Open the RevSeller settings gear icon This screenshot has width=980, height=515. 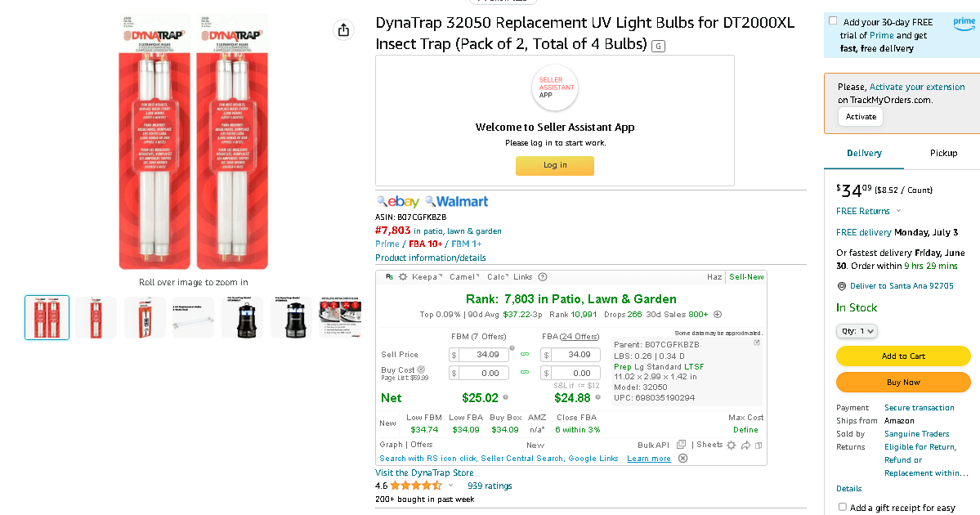403,277
